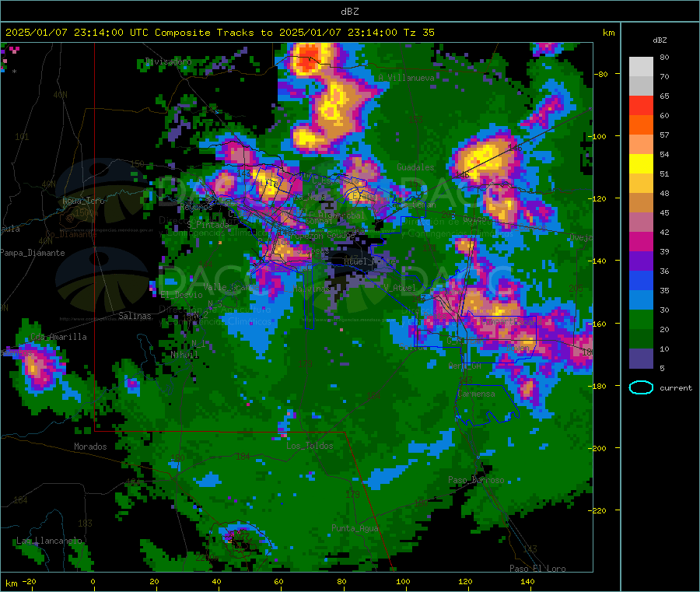The image size is (700, 592).
Task: Click the dark green 10-20 dBZ legend swatch
Action: 641,339
